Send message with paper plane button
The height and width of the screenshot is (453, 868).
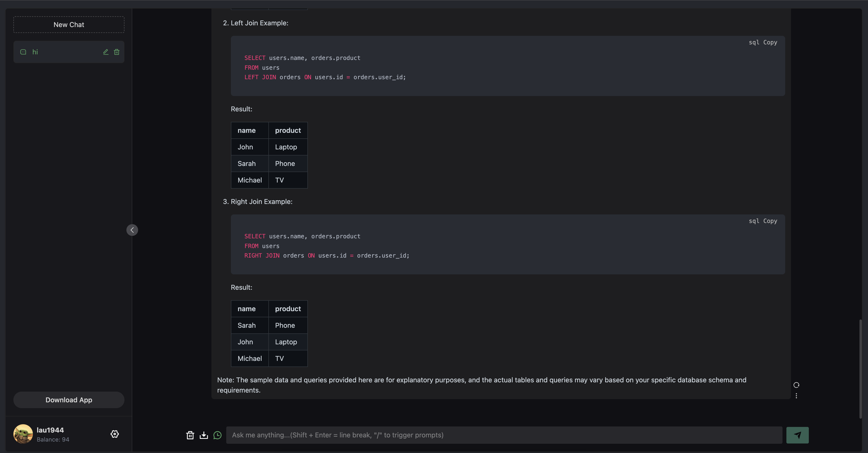coord(797,435)
